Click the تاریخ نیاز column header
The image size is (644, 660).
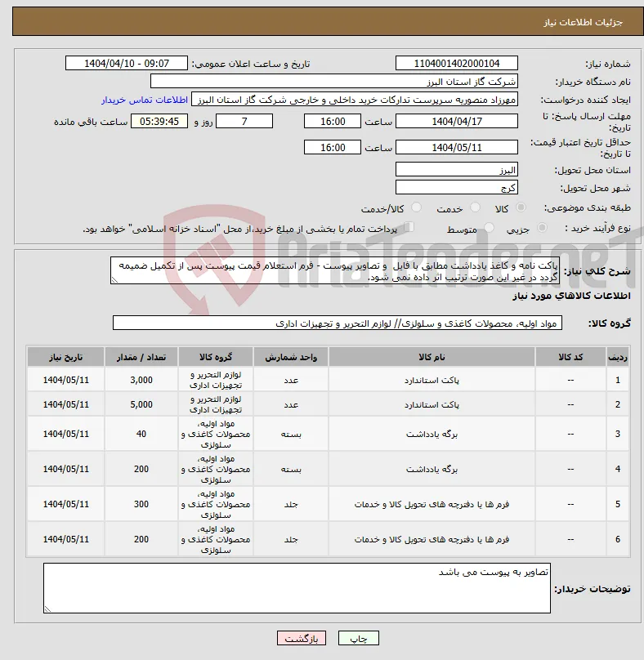[x=65, y=357]
